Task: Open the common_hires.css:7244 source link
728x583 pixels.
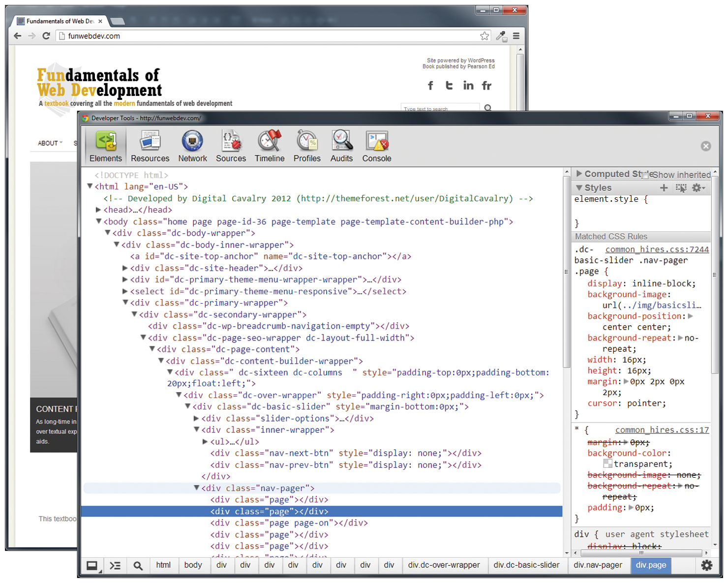Action: coord(657,249)
